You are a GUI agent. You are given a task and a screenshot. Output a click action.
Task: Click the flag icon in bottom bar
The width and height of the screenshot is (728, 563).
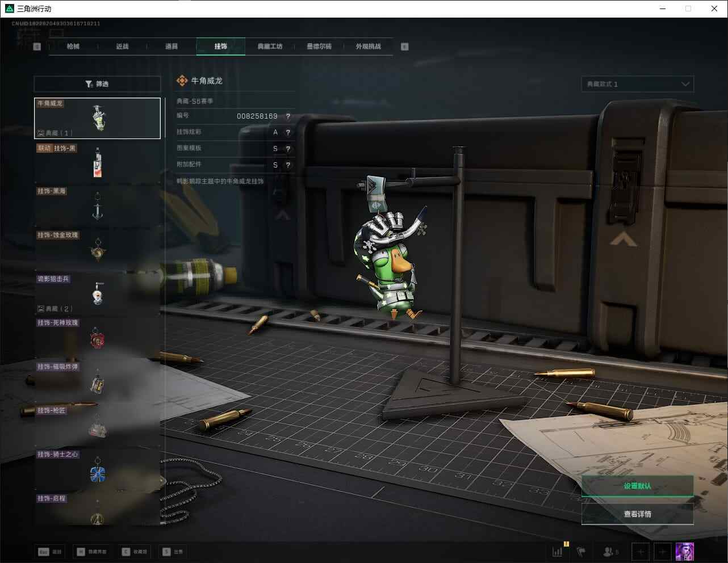pos(581,551)
